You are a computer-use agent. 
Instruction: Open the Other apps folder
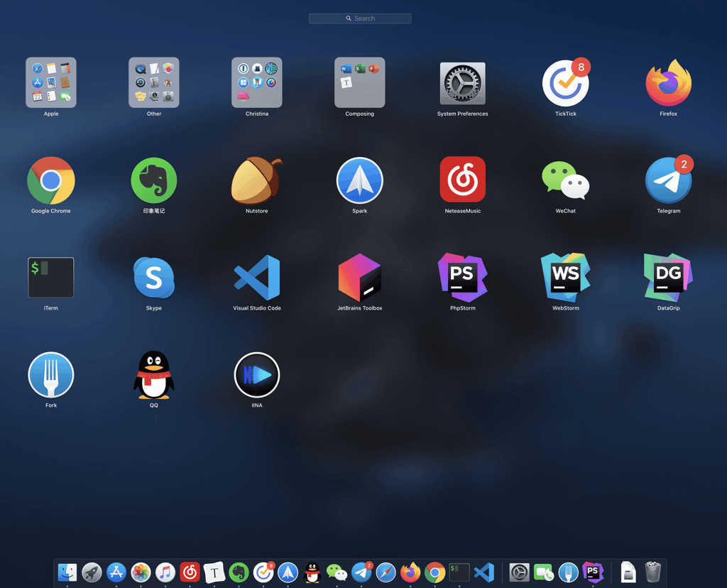(x=154, y=82)
